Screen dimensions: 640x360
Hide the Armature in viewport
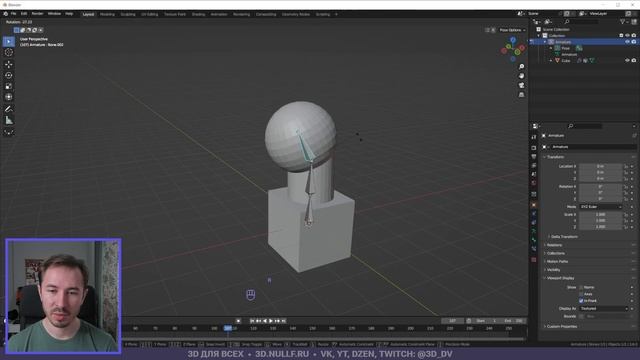tap(627, 42)
